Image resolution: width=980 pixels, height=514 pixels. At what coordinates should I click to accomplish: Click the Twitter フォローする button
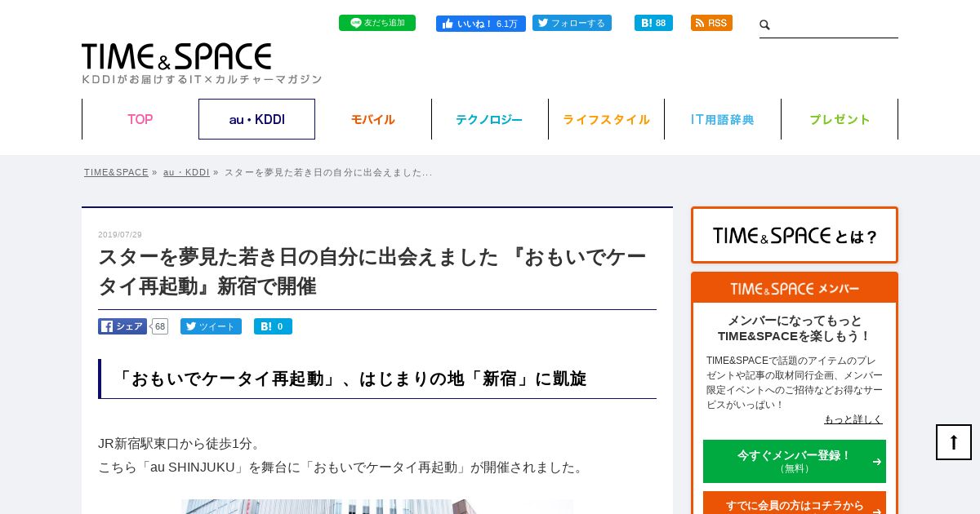click(x=572, y=23)
